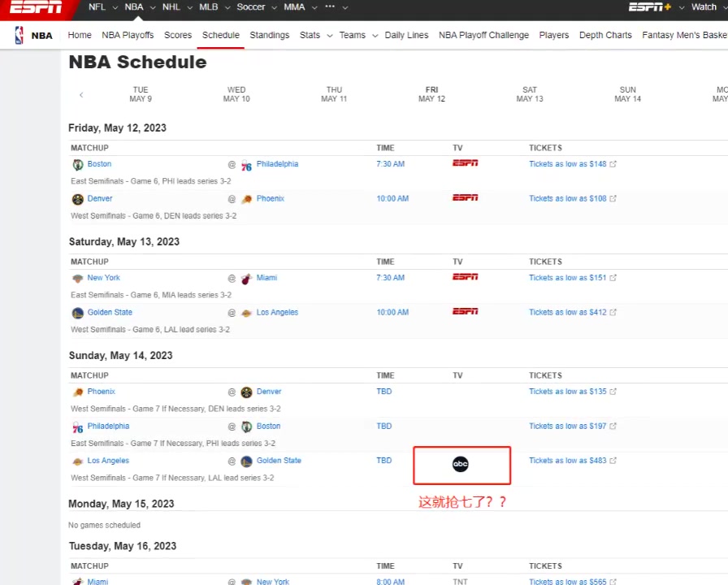728x585 pixels.
Task: Open the Standings tab
Action: [269, 35]
